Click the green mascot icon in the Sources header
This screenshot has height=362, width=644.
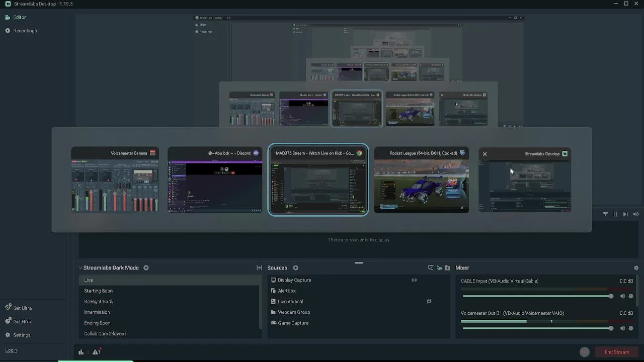[439, 268]
